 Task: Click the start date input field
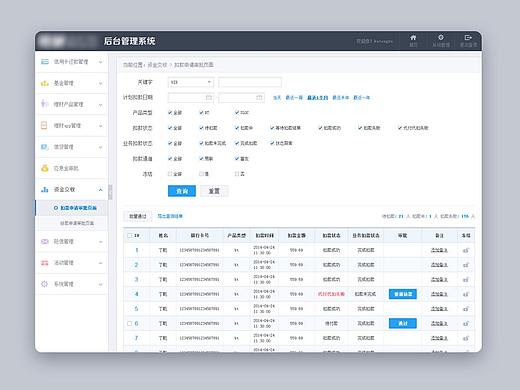tap(191, 98)
